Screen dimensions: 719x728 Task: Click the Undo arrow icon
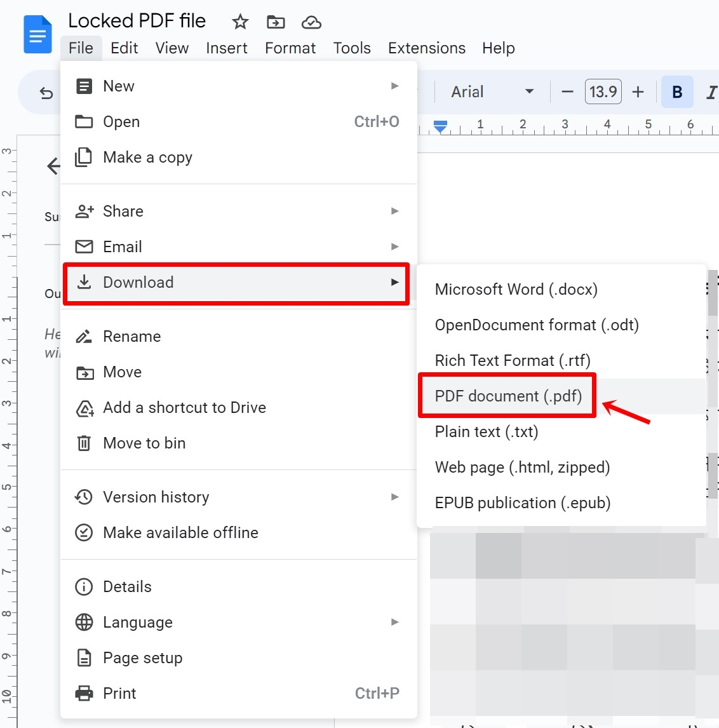46,93
